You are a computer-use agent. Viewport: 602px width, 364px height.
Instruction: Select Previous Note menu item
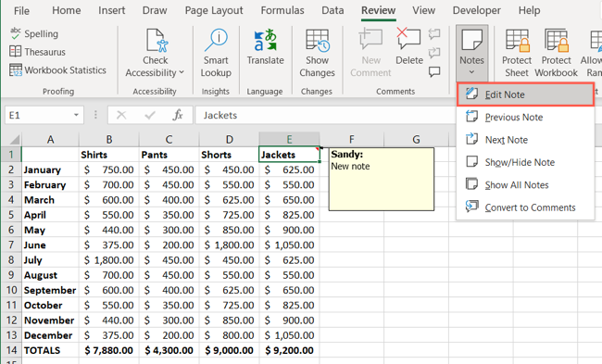525,117
